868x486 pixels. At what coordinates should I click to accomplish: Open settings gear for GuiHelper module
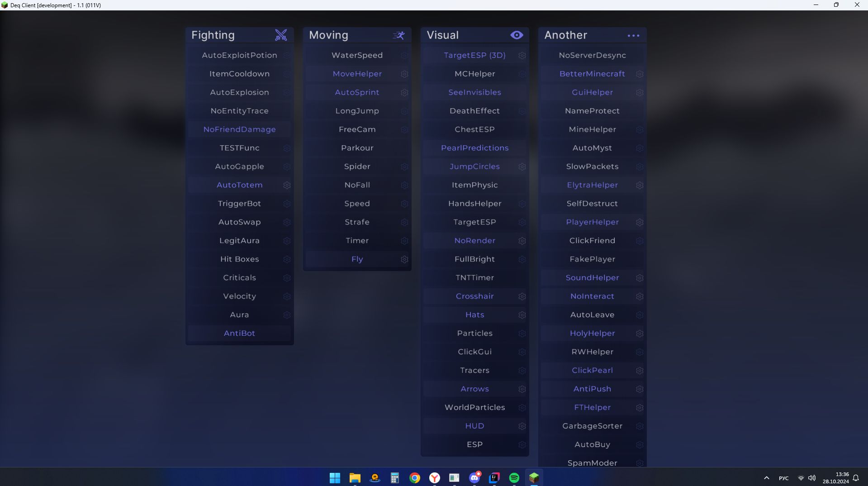click(x=640, y=92)
